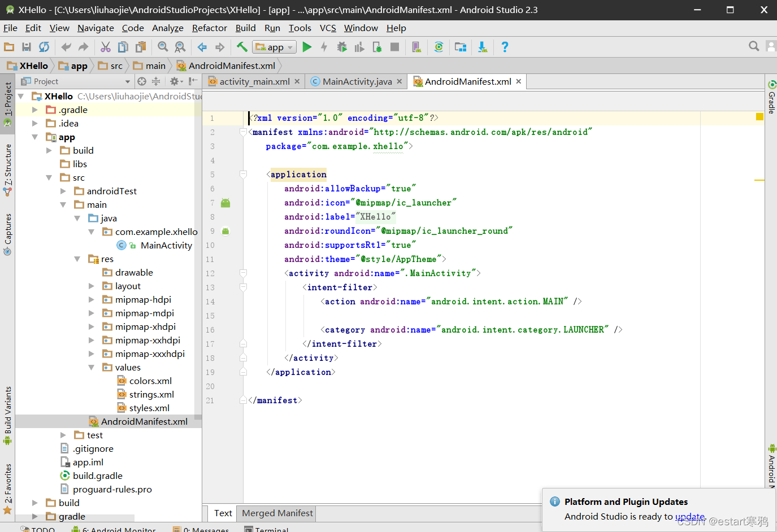Click the Sync project refresh icon
This screenshot has width=777, height=532.
pos(44,47)
